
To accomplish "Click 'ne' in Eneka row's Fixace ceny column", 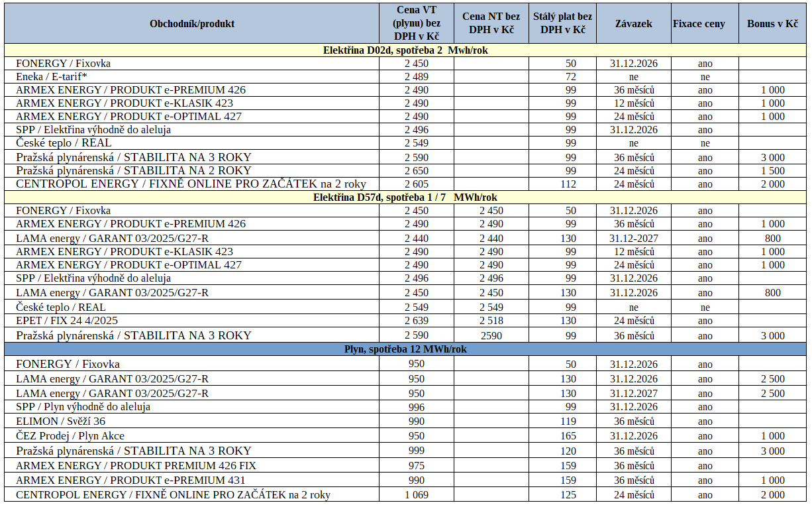I will click(705, 77).
